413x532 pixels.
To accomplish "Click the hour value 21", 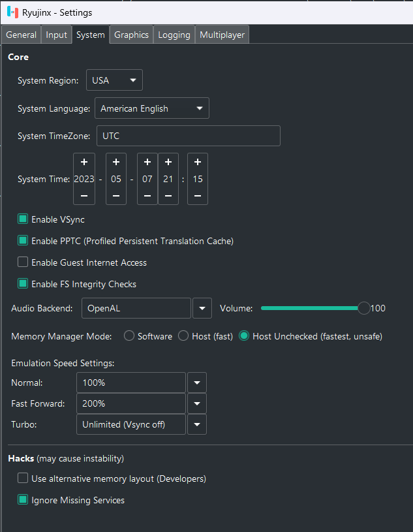I will click(168, 179).
